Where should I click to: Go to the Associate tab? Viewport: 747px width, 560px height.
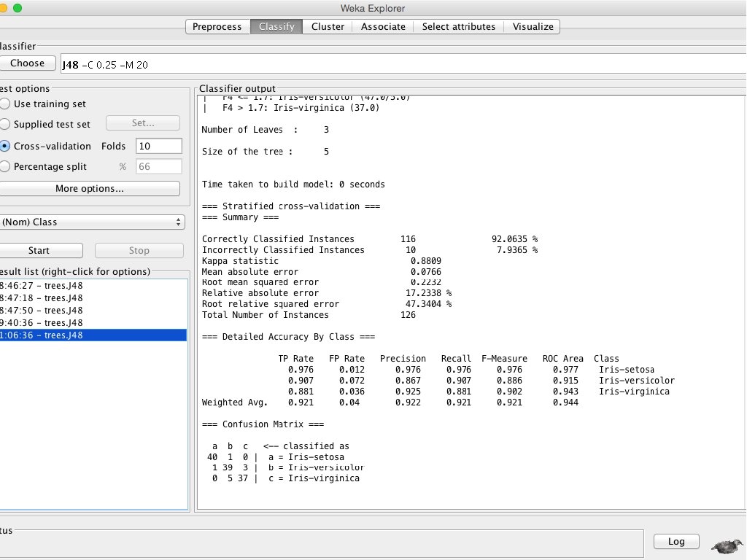click(383, 27)
